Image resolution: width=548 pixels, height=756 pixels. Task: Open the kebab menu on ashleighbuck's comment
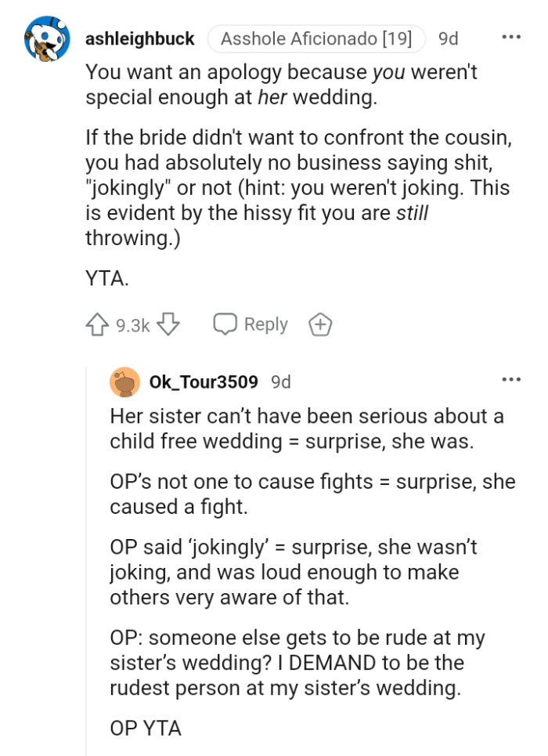tap(512, 36)
